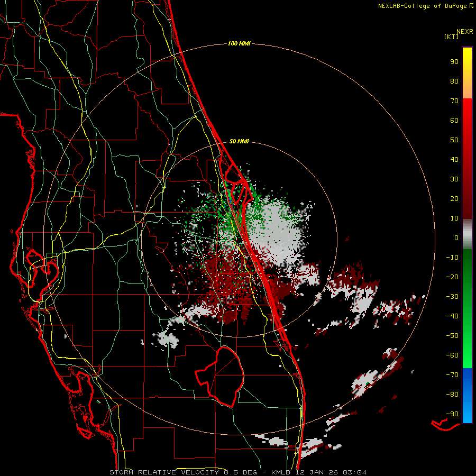Click the -50 value on velocity scale
The height and width of the screenshot is (476, 476).
[452, 336]
